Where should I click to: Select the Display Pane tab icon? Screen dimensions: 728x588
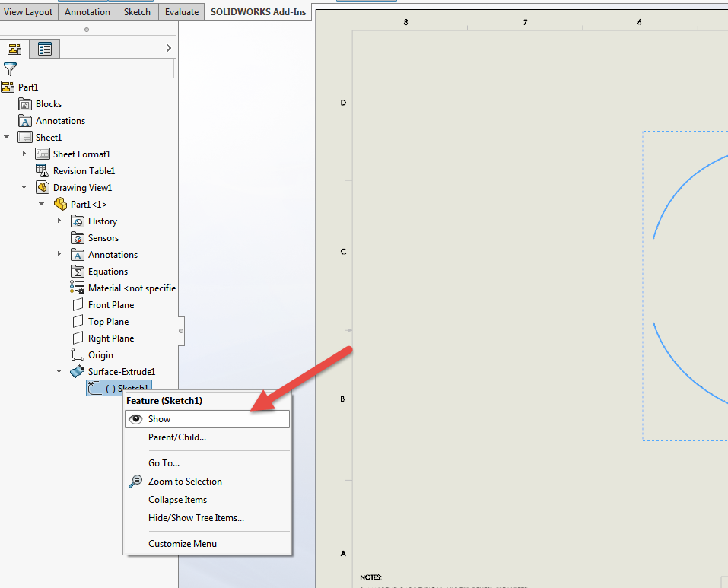click(44, 48)
